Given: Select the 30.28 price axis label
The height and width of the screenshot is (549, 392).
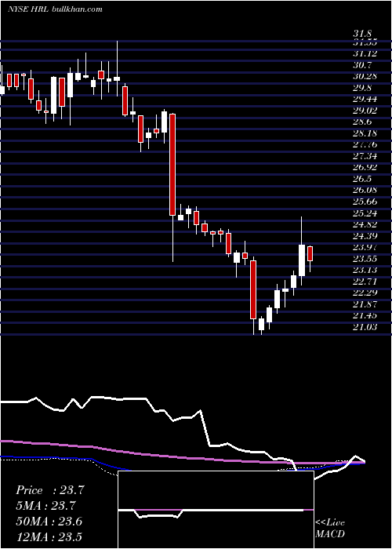Looking at the screenshot, I should [x=365, y=76].
